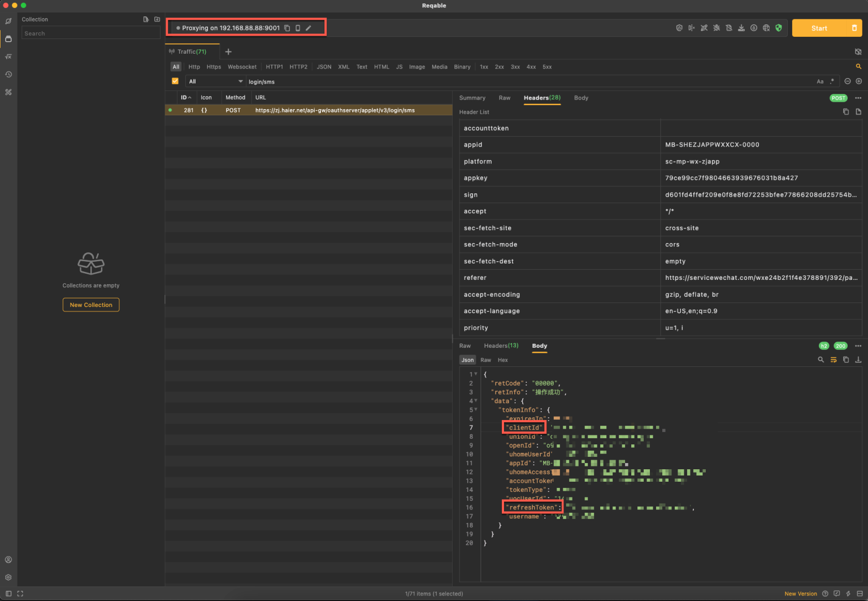
Task: Filter traffic by JSON type
Action: (324, 67)
